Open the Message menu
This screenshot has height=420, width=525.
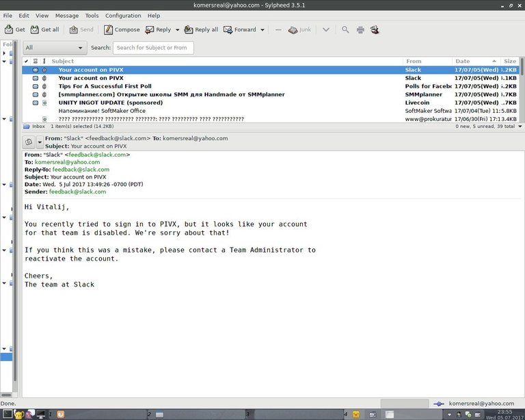pos(67,16)
